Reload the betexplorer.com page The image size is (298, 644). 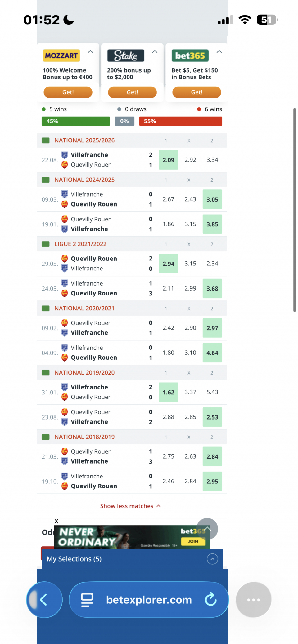pyautogui.click(x=210, y=599)
